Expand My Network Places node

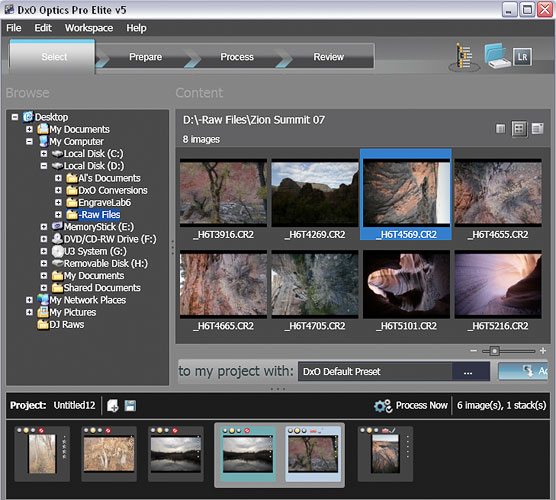[29, 300]
